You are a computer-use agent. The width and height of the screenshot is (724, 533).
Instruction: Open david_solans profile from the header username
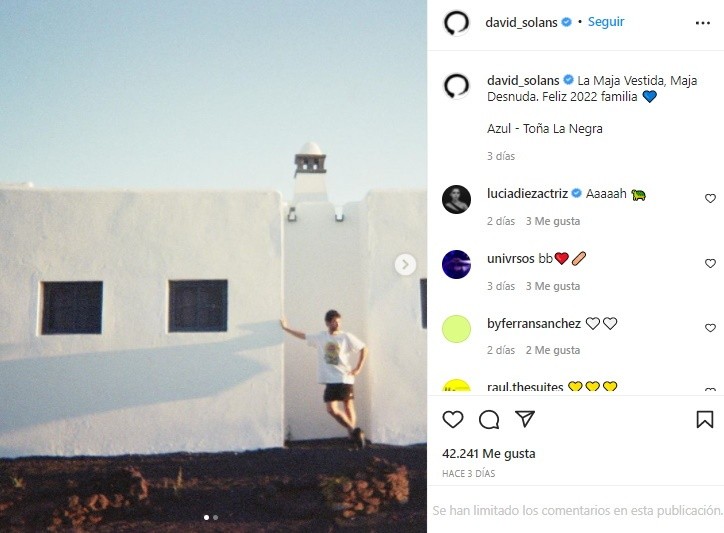521,22
